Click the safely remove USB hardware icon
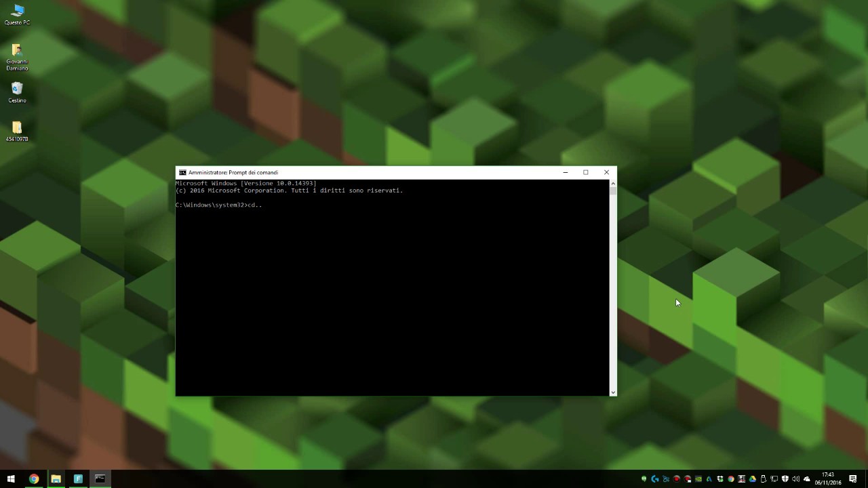Viewport: 868px width, 488px height. [764, 479]
